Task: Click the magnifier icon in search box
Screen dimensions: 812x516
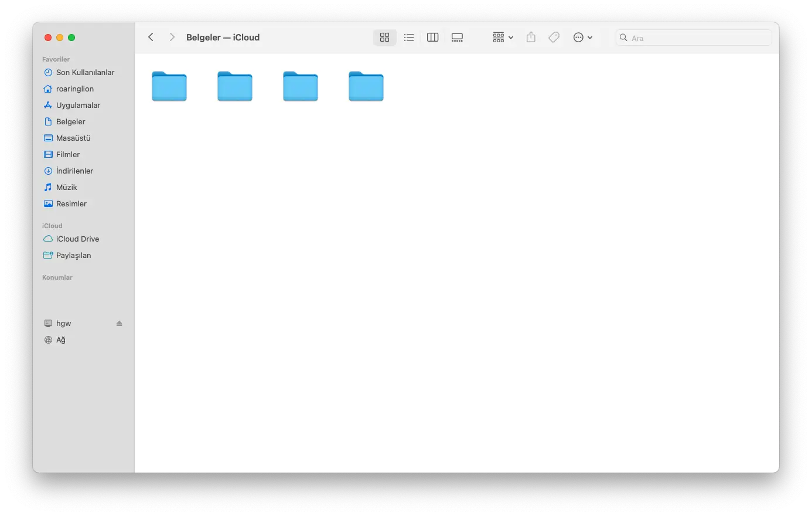Action: (x=623, y=38)
